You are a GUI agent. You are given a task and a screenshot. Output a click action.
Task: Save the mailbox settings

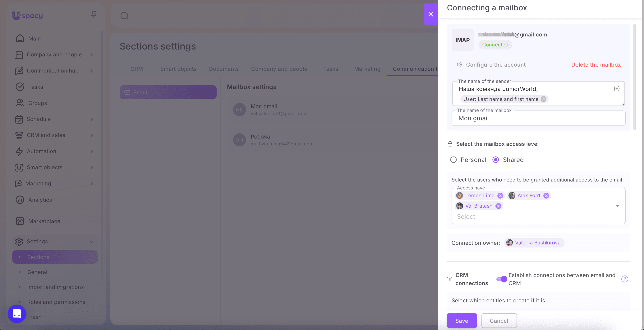click(x=462, y=321)
